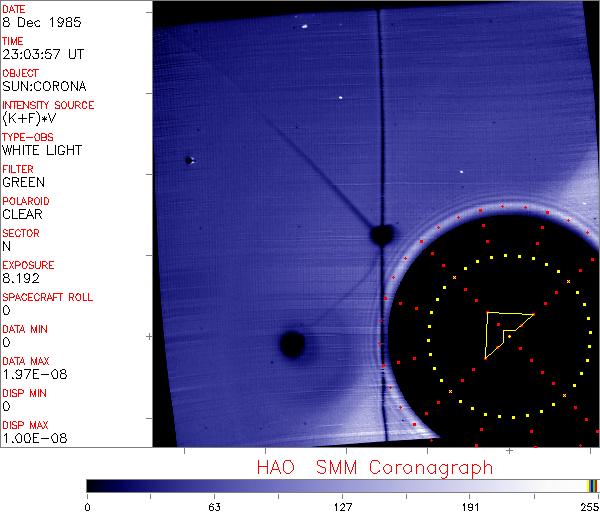Click the "CLEAR" polaroid value
Viewport: 600px width, 512px height.
(x=22, y=214)
